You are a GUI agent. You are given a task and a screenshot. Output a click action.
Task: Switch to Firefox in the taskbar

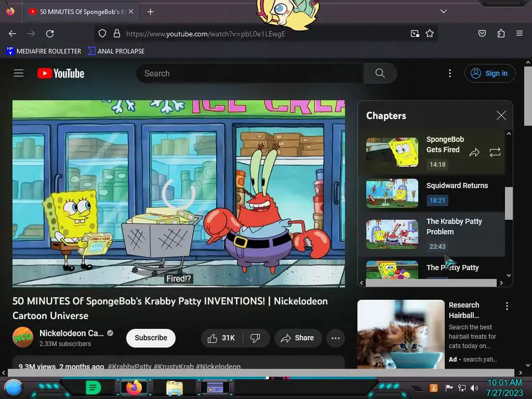(134, 388)
